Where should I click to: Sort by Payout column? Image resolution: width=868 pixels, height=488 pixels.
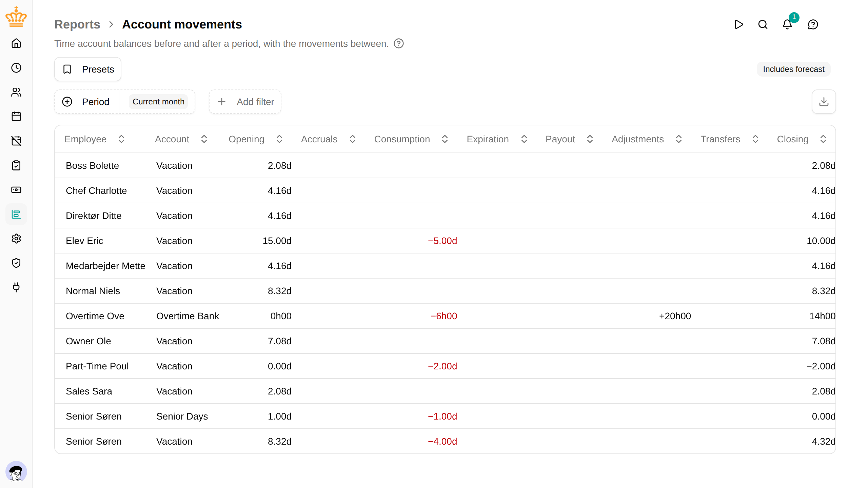(x=569, y=139)
